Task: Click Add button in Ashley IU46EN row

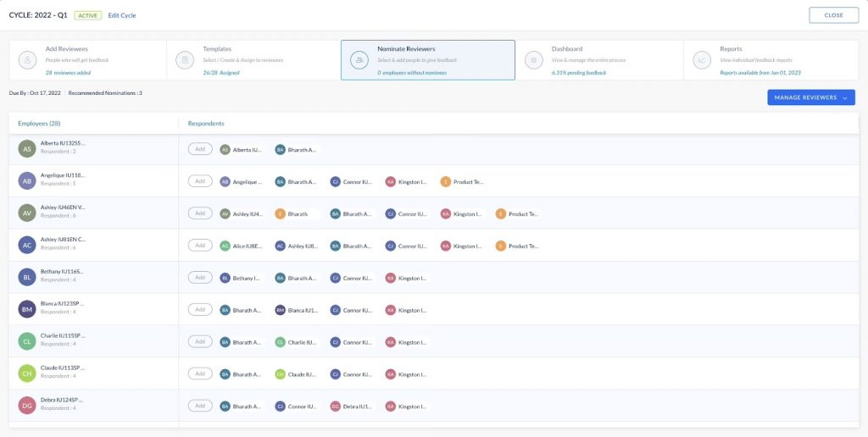Action: (200, 213)
